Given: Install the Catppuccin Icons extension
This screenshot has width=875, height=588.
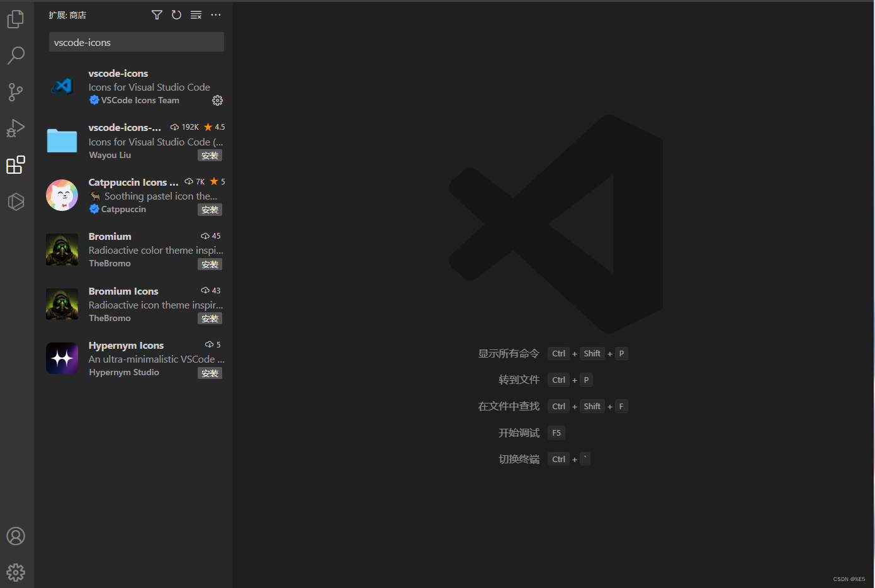Looking at the screenshot, I should coord(210,210).
